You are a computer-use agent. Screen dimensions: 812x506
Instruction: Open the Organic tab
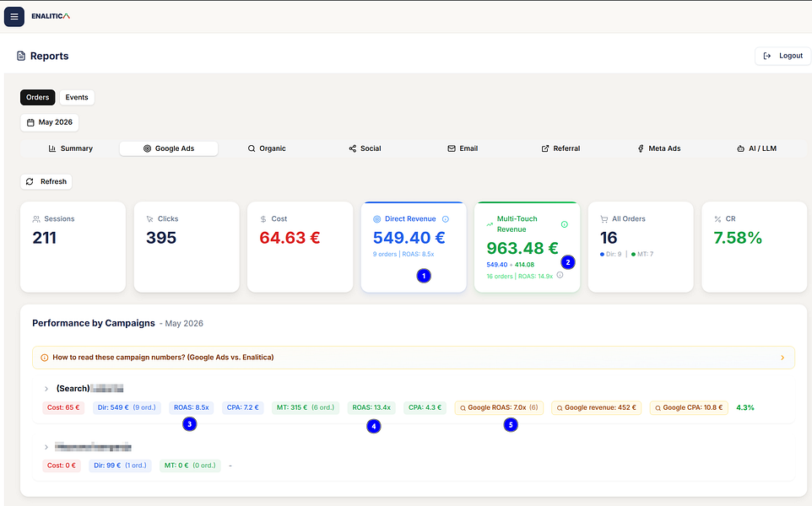[x=268, y=148]
